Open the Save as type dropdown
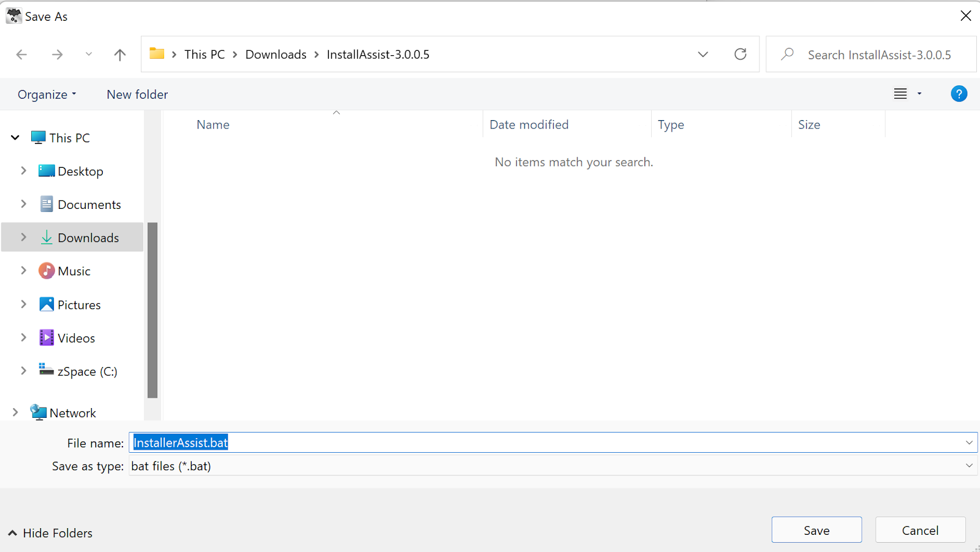Viewport: 980px width, 552px height. pos(969,466)
